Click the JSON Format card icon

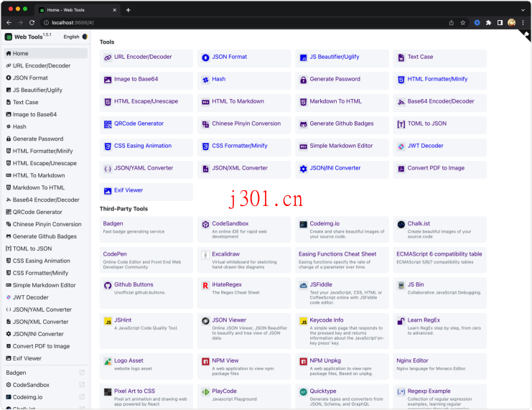205,57
